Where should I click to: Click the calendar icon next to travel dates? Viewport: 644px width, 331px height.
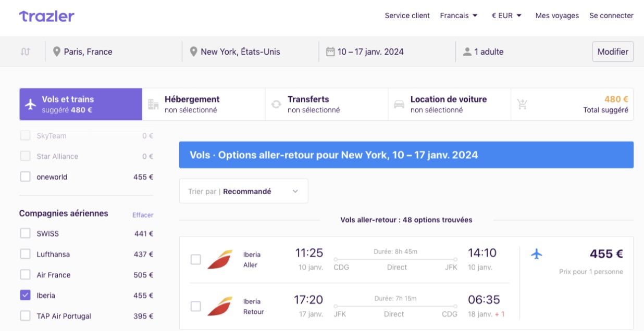pos(330,52)
